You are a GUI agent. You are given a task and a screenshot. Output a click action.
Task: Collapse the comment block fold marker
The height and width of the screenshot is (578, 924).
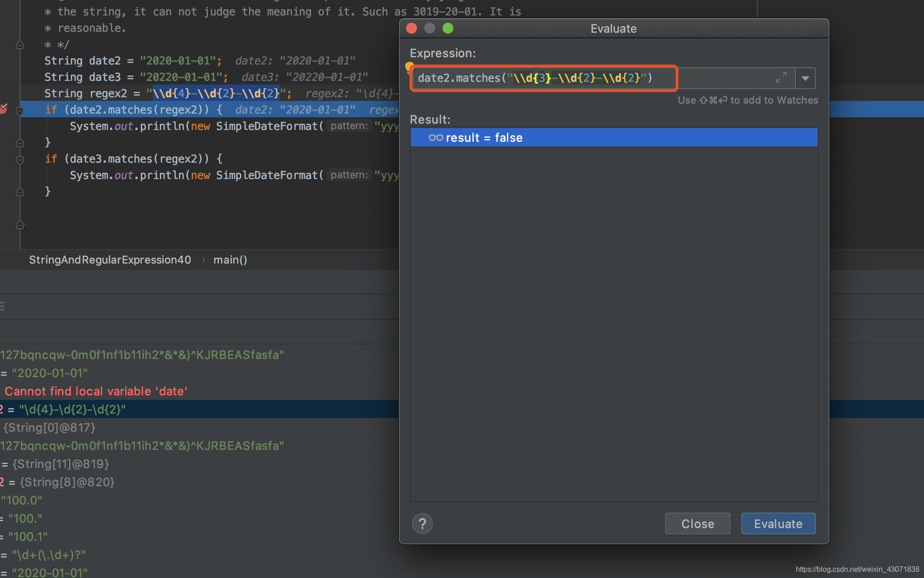click(x=20, y=45)
